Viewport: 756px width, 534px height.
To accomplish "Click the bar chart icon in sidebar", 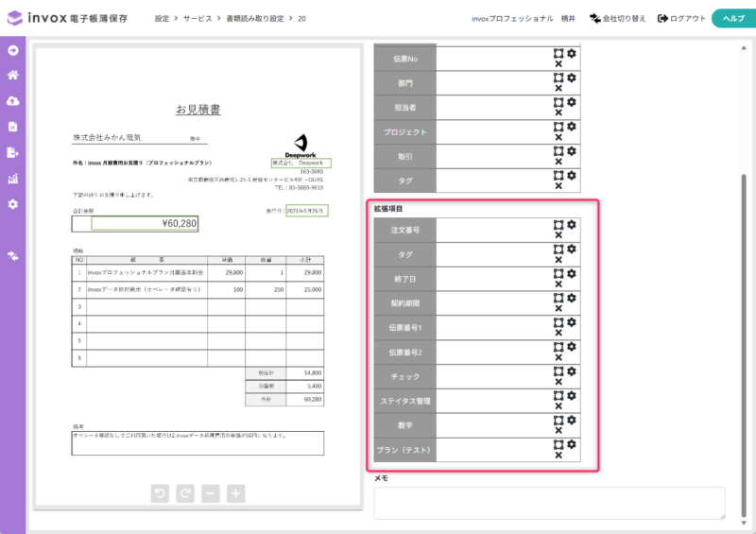I will click(x=13, y=179).
